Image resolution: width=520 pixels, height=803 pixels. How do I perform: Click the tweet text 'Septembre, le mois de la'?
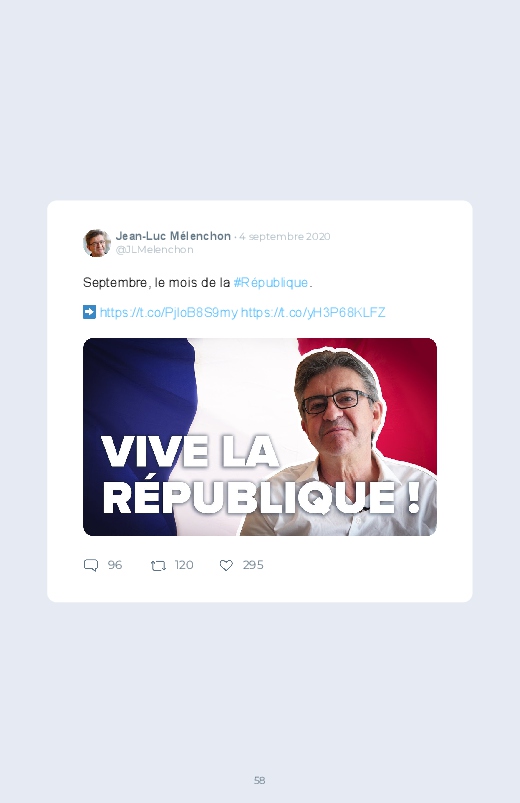tap(157, 283)
